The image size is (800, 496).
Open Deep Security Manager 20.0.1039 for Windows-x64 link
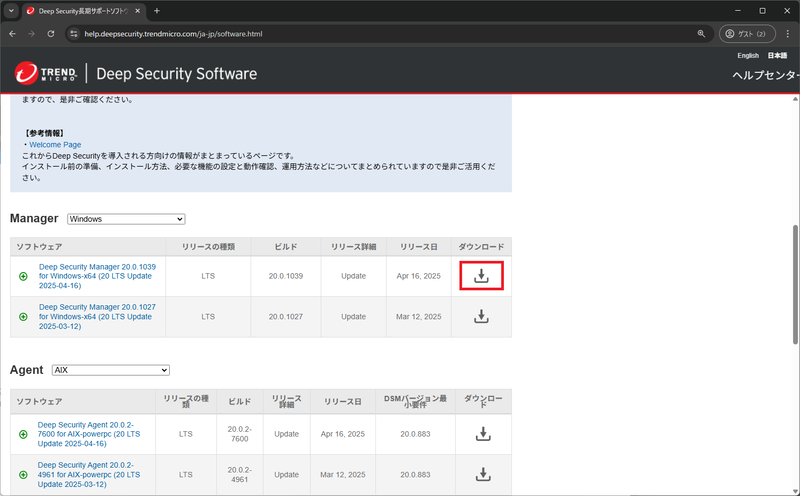point(97,276)
